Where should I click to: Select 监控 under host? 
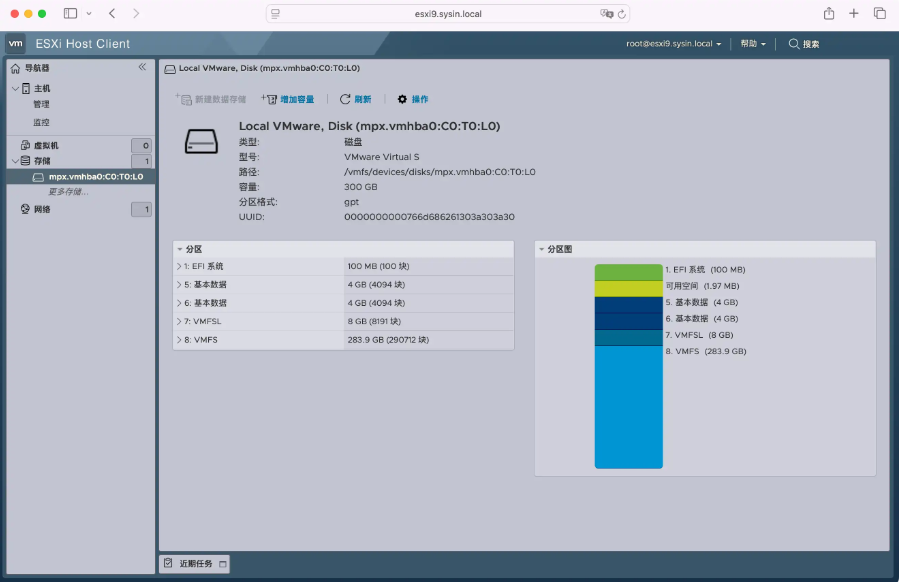point(41,122)
